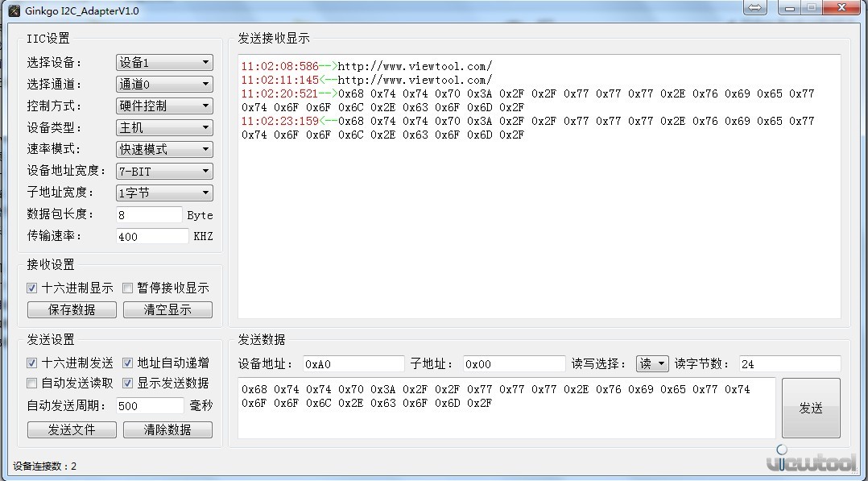The height and width of the screenshot is (481, 868).
Task: Enable the 暂停接收显示 pause receive checkbox
Action: point(126,288)
